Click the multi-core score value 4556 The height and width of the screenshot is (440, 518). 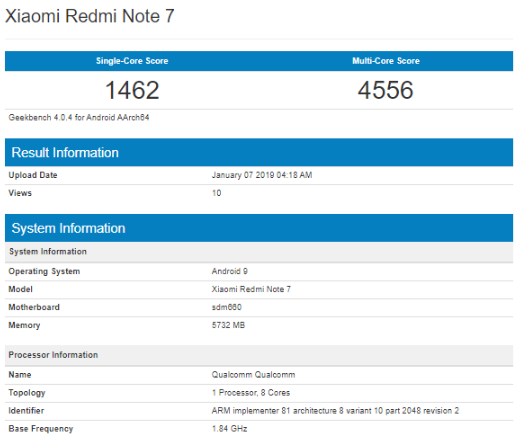[386, 90]
